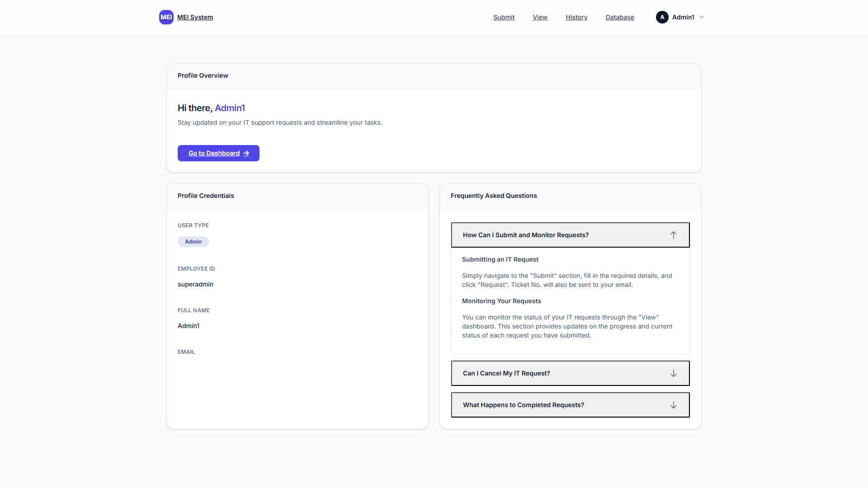Open the Database nav link
This screenshot has width=868, height=488.
tap(619, 17)
